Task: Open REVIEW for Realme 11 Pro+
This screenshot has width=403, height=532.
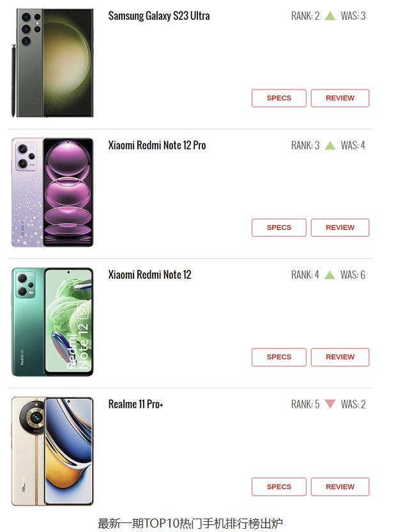Action: click(x=340, y=487)
